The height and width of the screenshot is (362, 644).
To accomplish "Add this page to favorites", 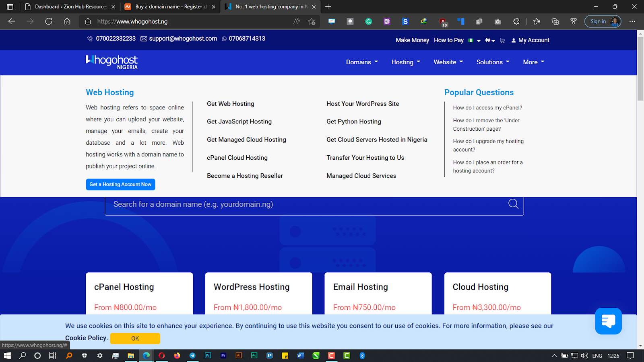I will (312, 21).
